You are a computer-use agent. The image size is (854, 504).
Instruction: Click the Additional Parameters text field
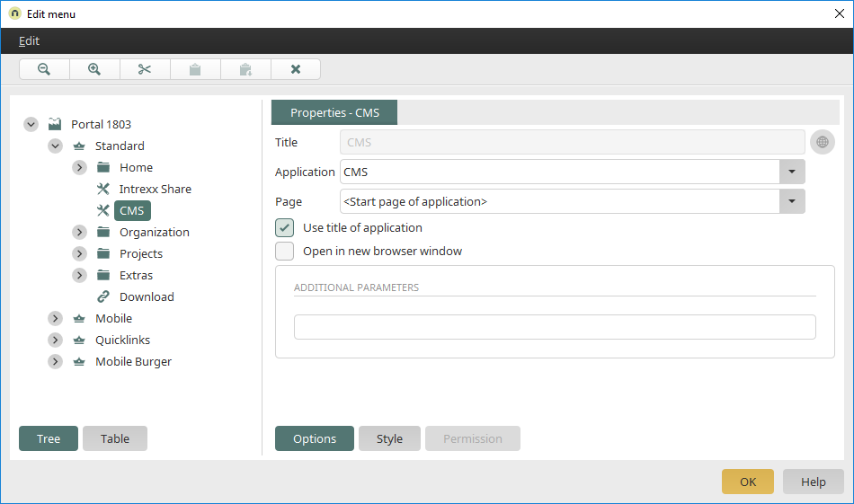[x=555, y=327]
